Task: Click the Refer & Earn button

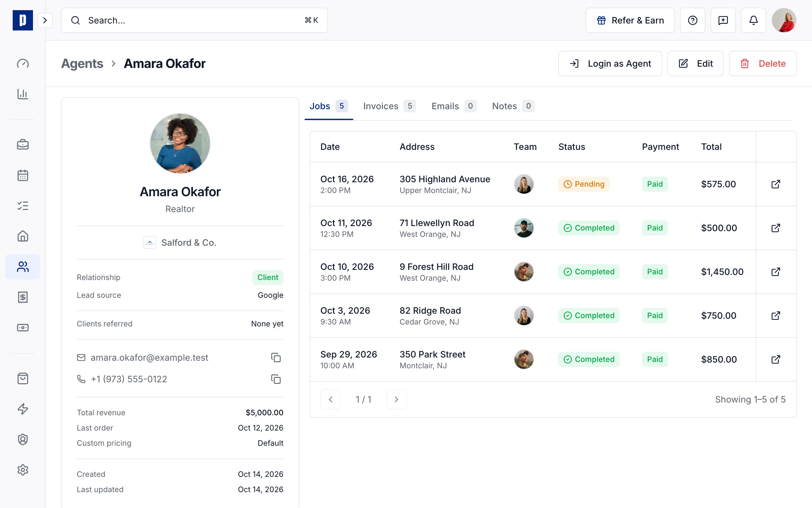Action: [x=630, y=21]
